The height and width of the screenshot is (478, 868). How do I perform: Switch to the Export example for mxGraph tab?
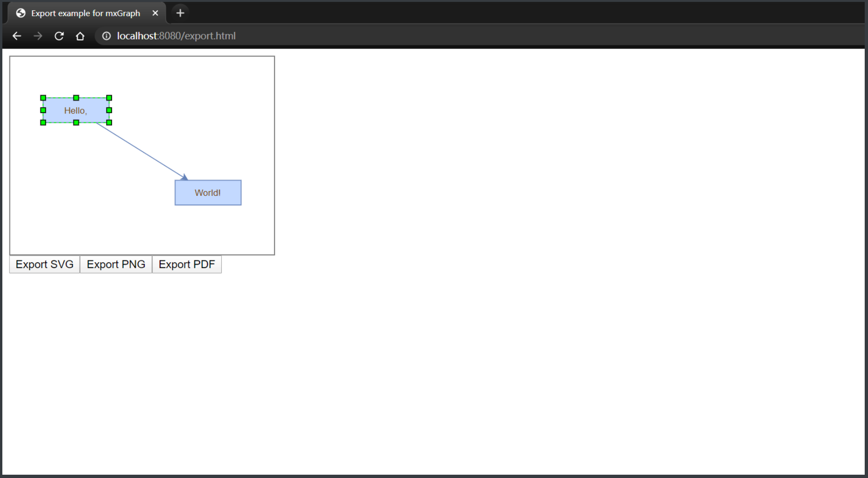(85, 13)
